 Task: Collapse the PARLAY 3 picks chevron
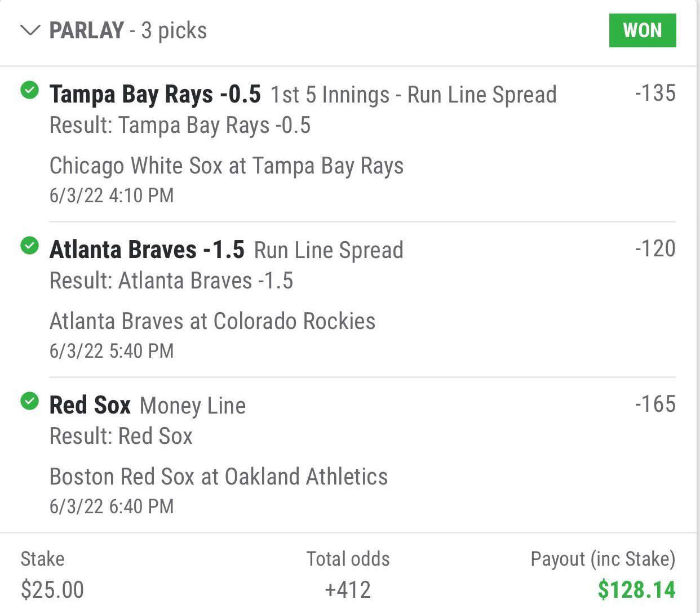30,30
